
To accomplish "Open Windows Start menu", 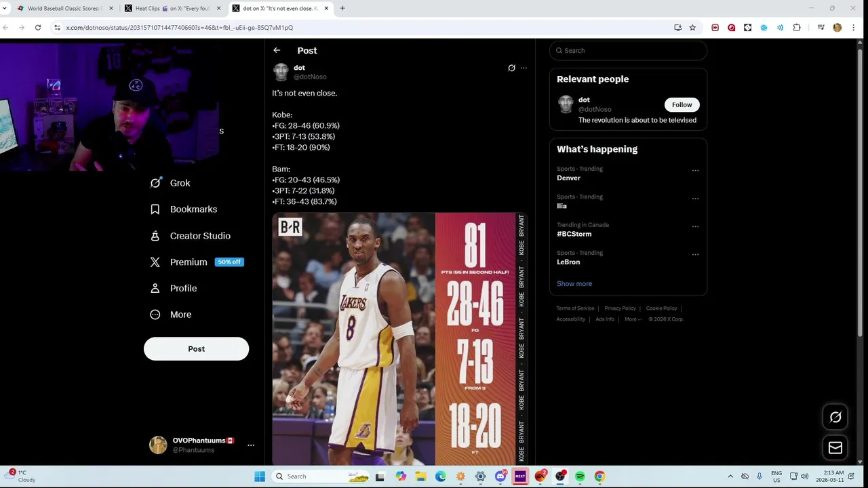I will coord(260,476).
